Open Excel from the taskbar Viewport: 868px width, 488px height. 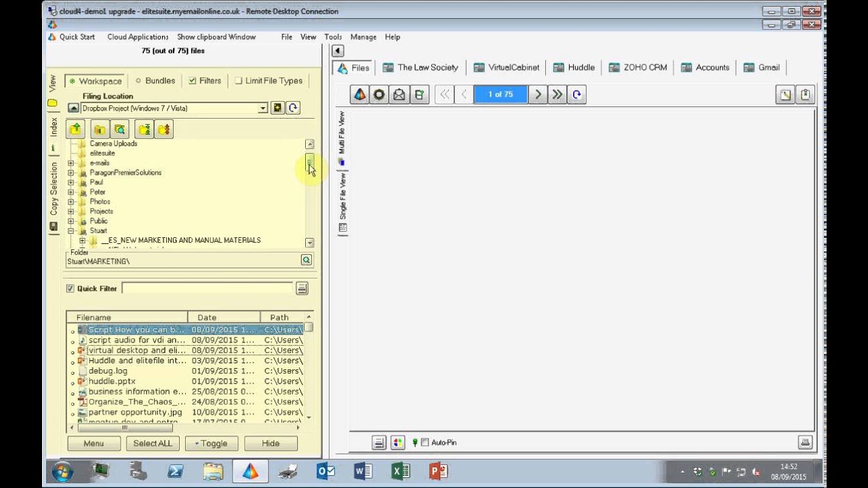(401, 471)
